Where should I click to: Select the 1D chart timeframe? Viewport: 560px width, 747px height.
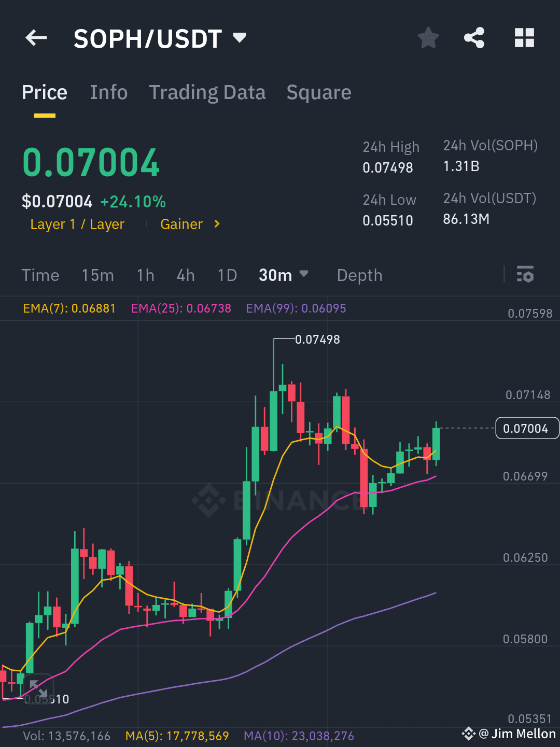coord(227,275)
